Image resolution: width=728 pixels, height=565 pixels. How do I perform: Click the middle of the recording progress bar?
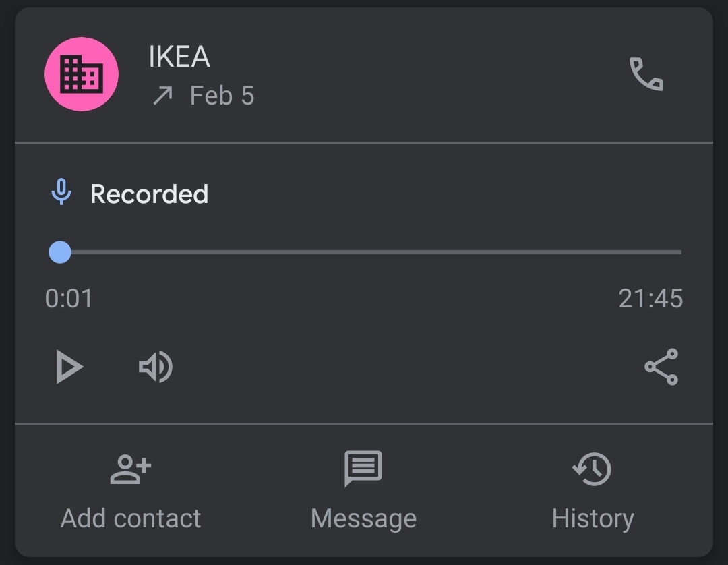point(371,252)
